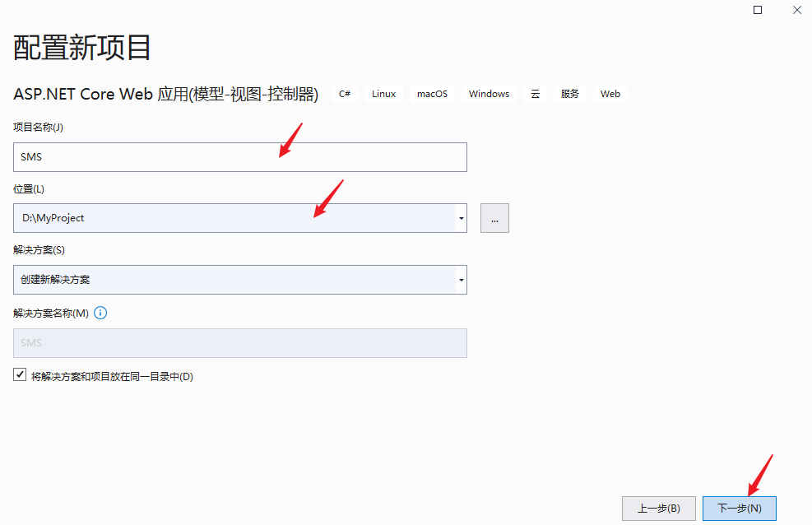Focus the project name field containing SMS
Viewport: 812px width, 525px height.
[x=239, y=157]
